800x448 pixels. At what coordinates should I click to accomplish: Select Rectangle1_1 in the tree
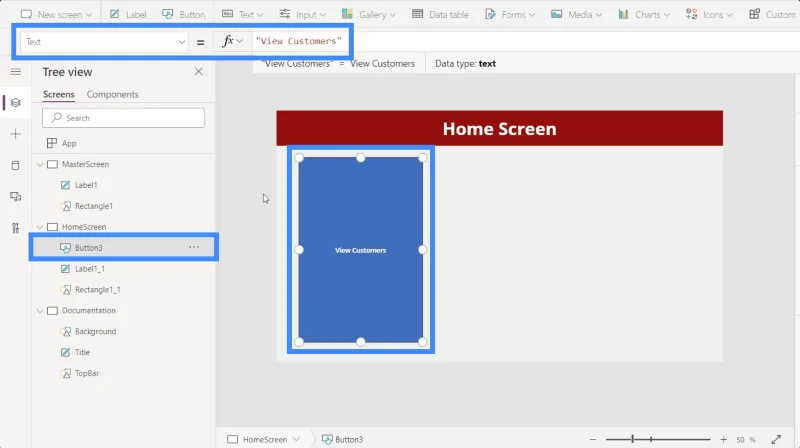[x=97, y=290]
